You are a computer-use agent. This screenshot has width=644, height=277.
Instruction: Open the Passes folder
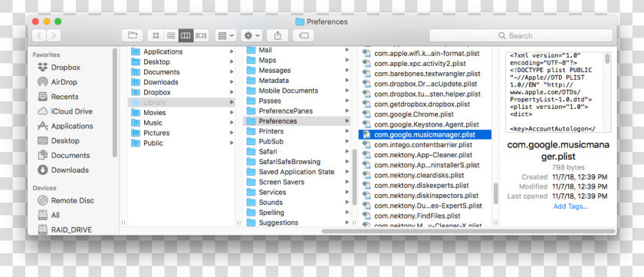297,101
